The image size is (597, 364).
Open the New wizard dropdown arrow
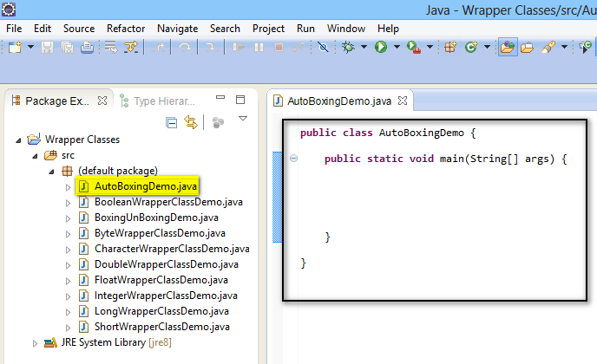click(30, 47)
